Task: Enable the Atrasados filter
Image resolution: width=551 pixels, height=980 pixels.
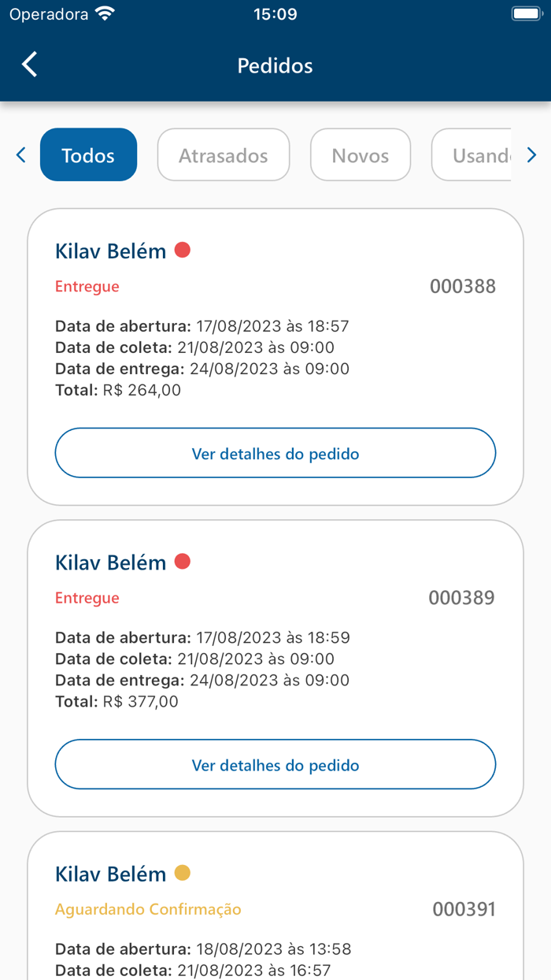Action: 223,154
